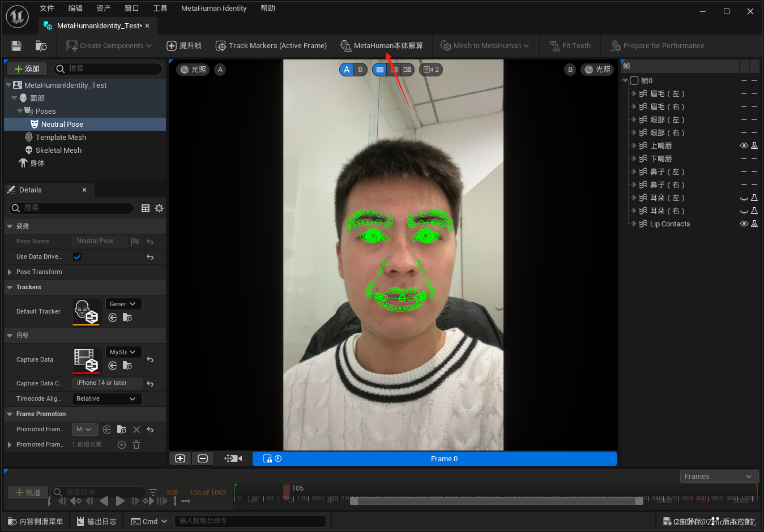Close the Details panel tab
Viewport: 764px width, 532px height.
tap(84, 190)
